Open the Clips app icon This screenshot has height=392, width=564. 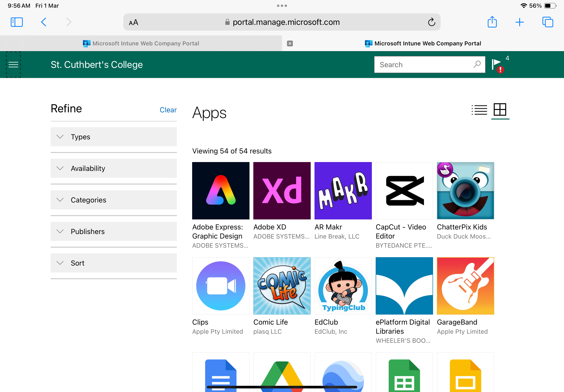221,286
